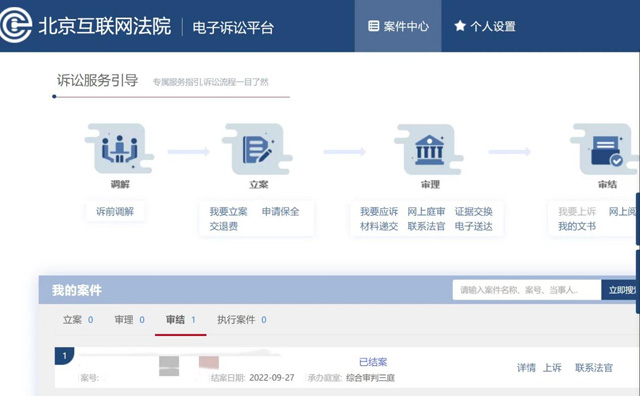Open the 材料递交 link
This screenshot has height=396, width=640.
379,226
